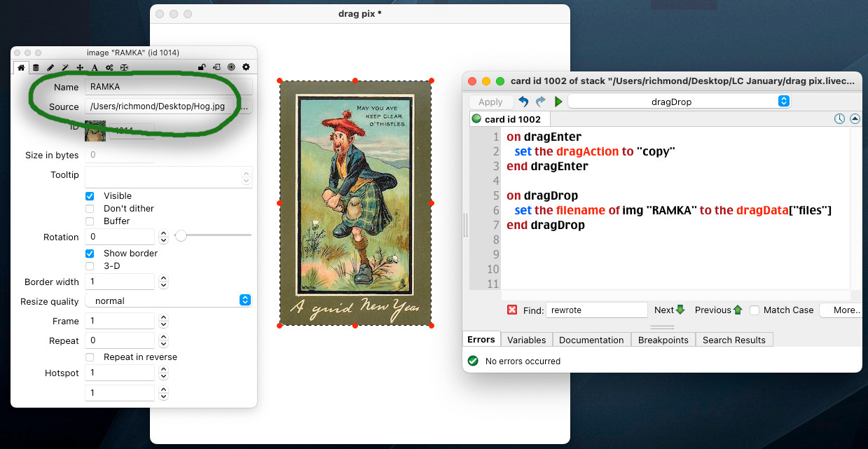Uncheck the Visible checkbox
868x449 pixels.
(x=90, y=196)
